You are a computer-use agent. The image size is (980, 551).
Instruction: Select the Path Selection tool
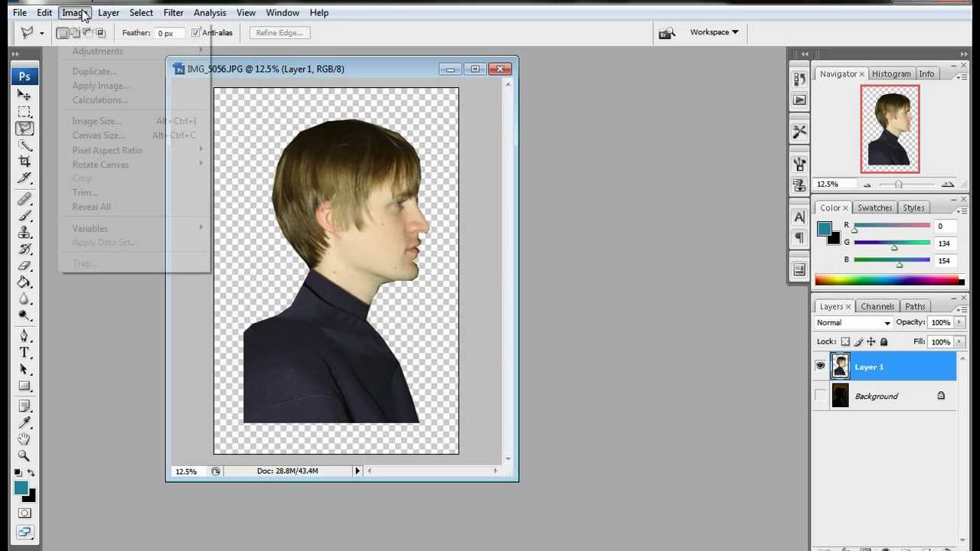point(24,370)
